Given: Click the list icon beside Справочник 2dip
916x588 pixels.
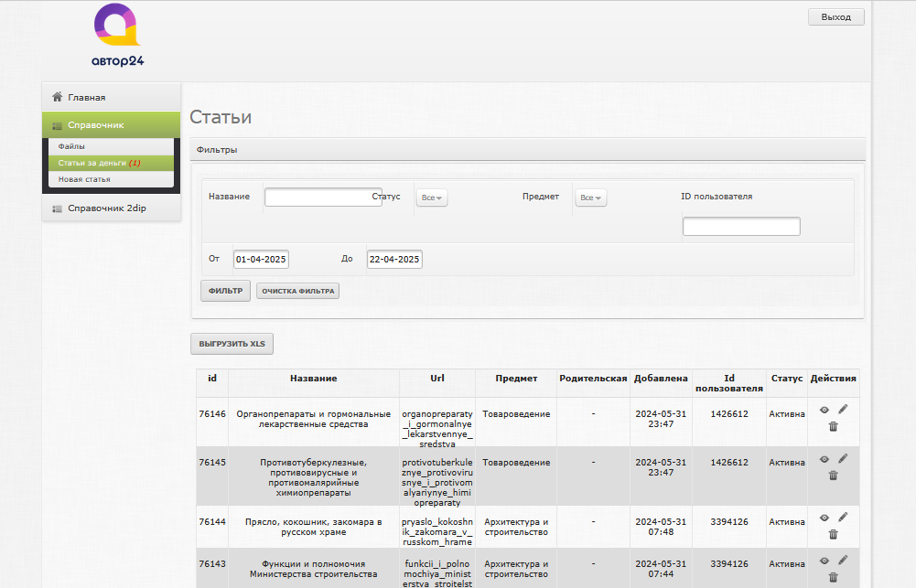Looking at the screenshot, I should tap(58, 208).
